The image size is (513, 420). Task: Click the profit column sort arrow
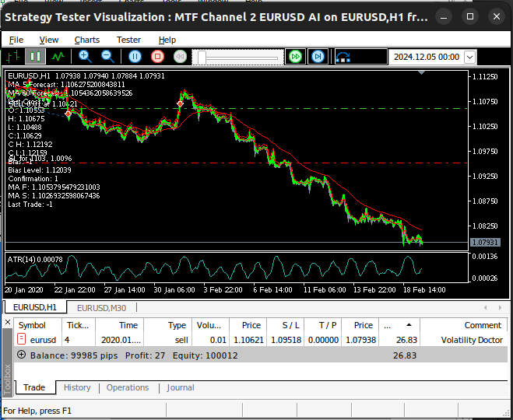409,325
